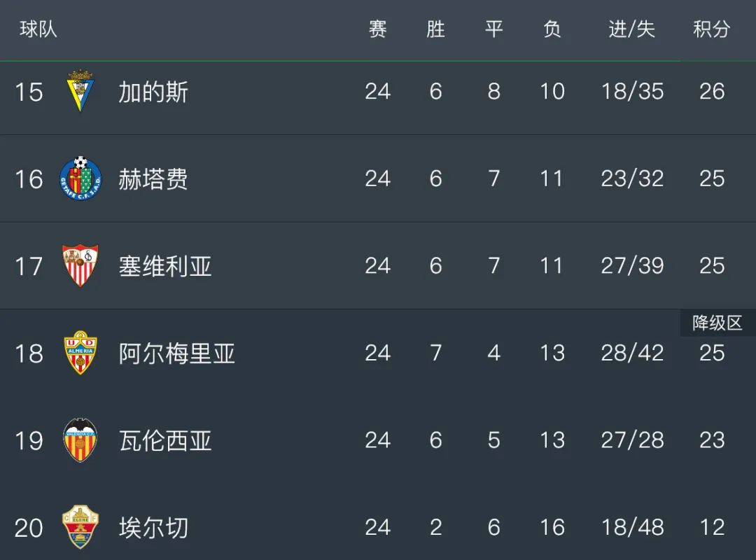Click the Elche club crest
This screenshot has width=756, height=560.
pos(80,526)
